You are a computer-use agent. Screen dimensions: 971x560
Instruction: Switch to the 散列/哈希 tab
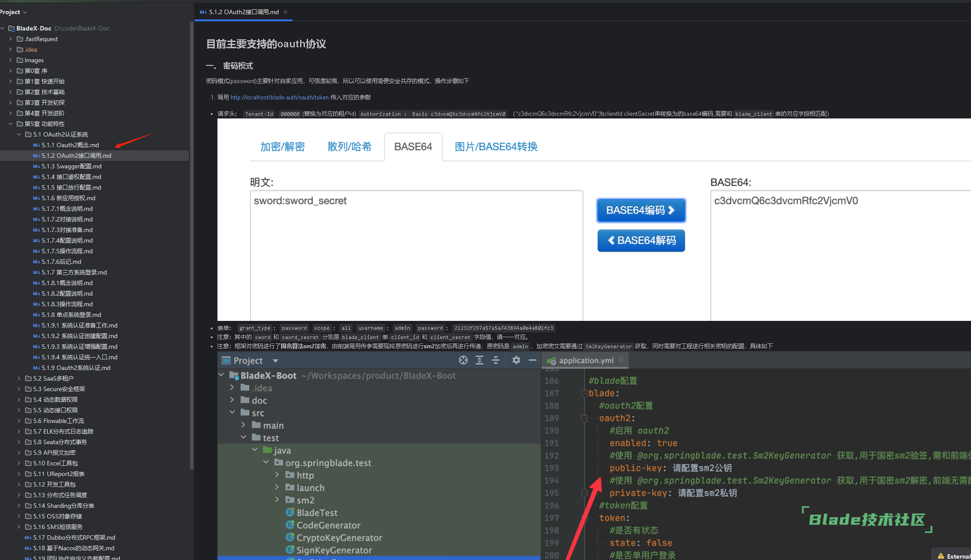(350, 147)
